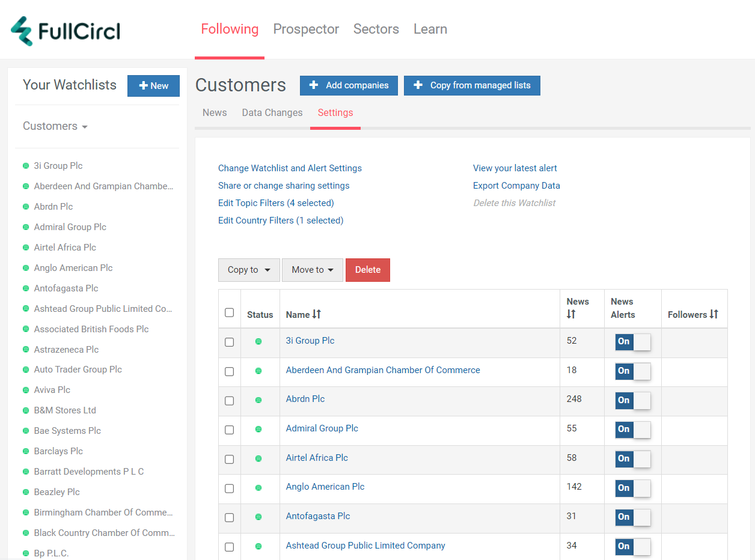Tick checkbox for Abrdn Plc

pos(229,401)
